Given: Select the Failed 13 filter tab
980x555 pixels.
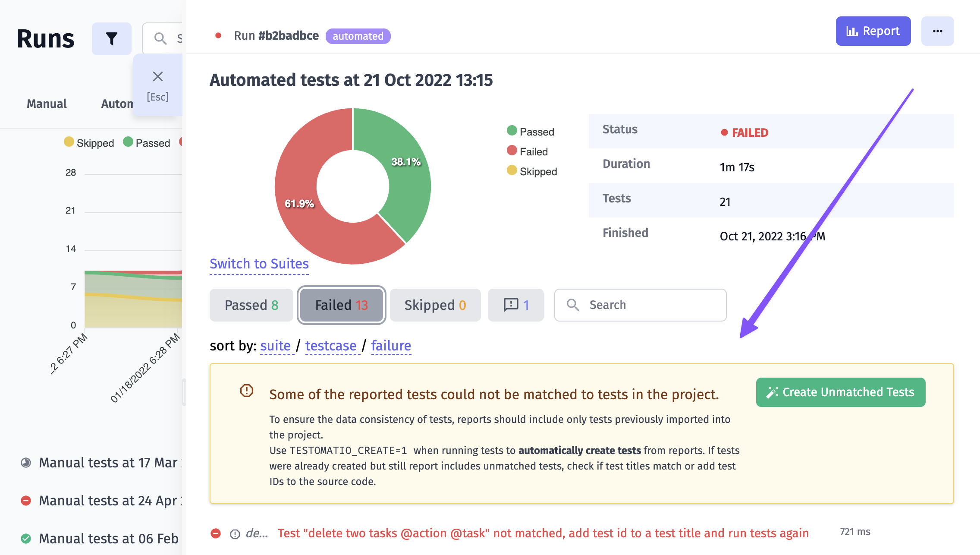Looking at the screenshot, I should point(341,305).
